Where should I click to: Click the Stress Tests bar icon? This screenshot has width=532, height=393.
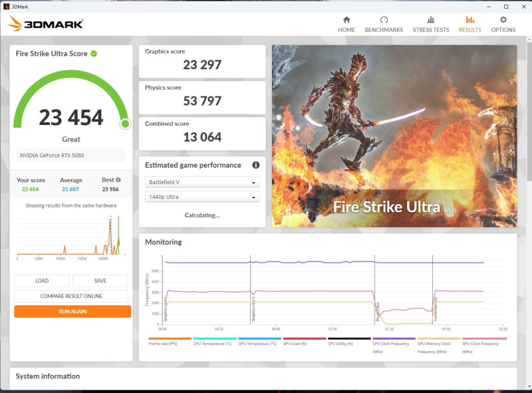[430, 20]
